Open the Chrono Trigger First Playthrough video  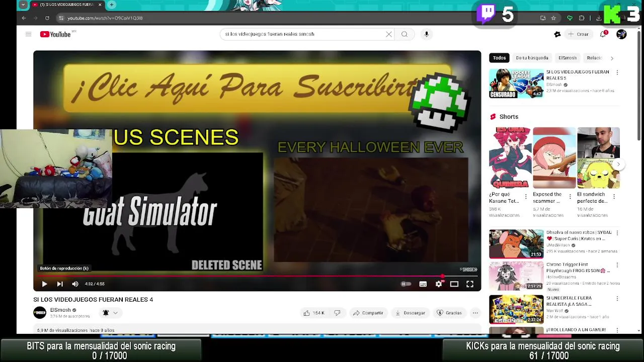coord(516,276)
